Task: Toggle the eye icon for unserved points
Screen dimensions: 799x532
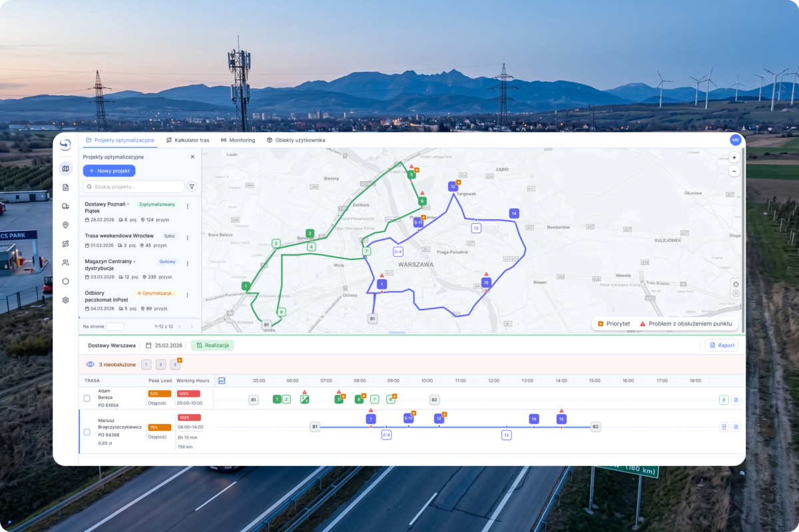Action: point(91,364)
